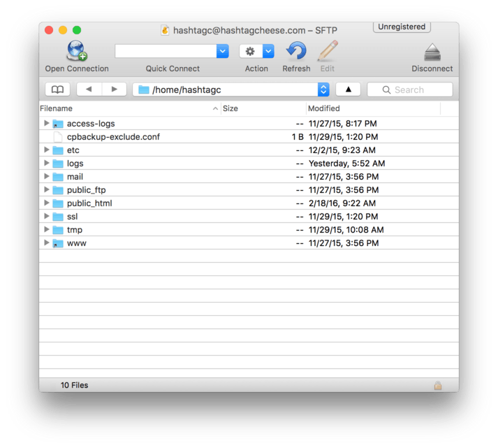Expand the public_html folder triangle
The height and width of the screenshot is (448, 498).
46,203
